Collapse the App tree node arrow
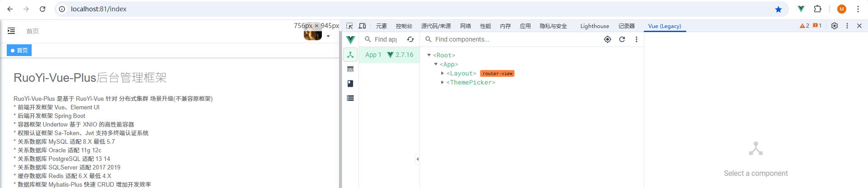 pyautogui.click(x=436, y=64)
